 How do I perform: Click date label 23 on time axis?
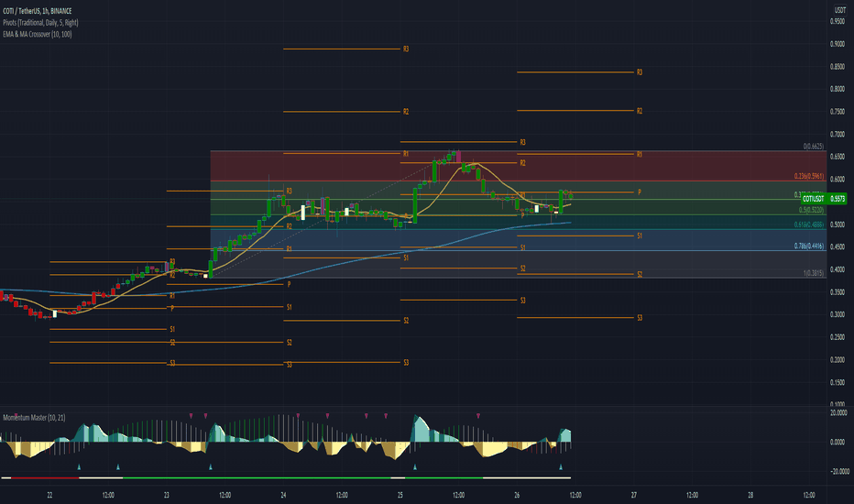(167, 495)
